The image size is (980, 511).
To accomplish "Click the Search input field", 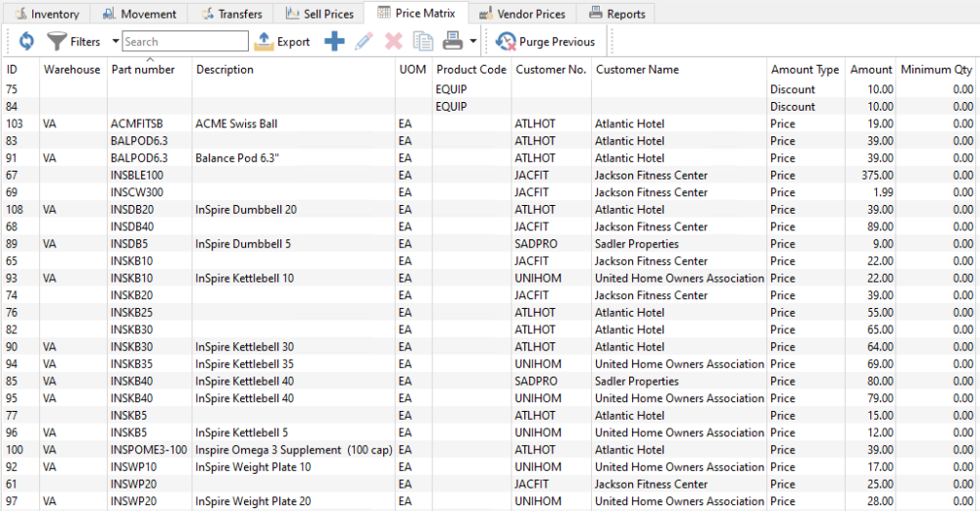I will coord(185,42).
